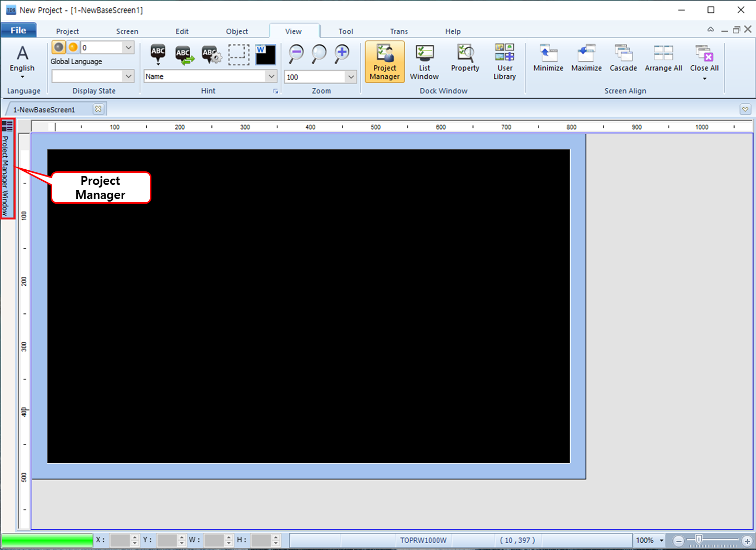Screen dimensions: 756x550
Task: Open the User Library panel
Action: point(505,62)
